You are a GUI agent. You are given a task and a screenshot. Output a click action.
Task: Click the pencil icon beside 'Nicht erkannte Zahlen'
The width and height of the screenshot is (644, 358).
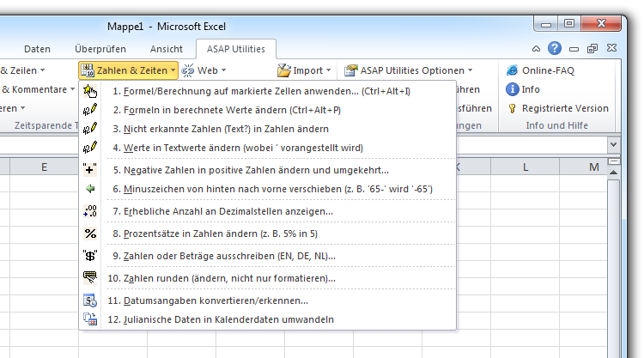90,129
